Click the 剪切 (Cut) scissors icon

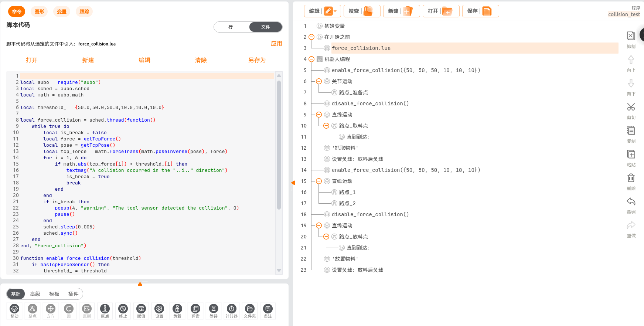coord(631,107)
